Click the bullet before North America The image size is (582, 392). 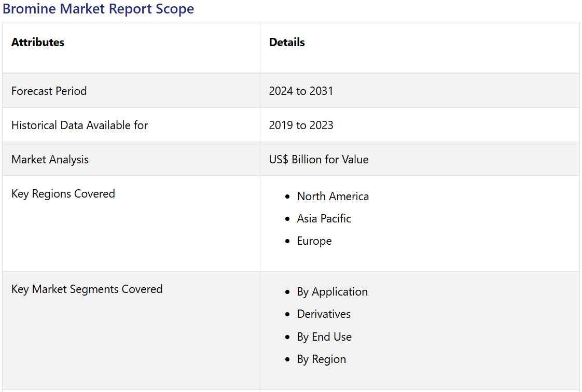tap(288, 197)
